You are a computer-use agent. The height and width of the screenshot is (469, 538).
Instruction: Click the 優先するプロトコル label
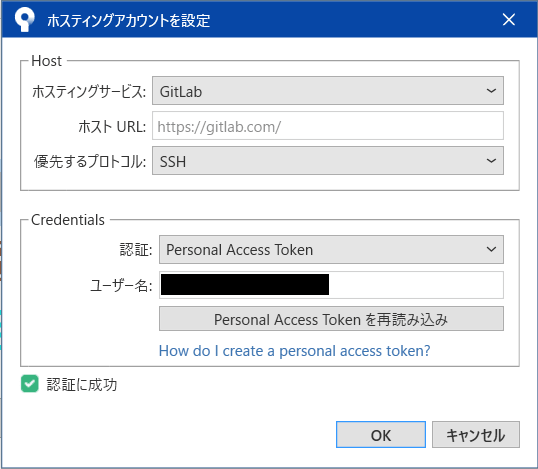[x=90, y=162]
